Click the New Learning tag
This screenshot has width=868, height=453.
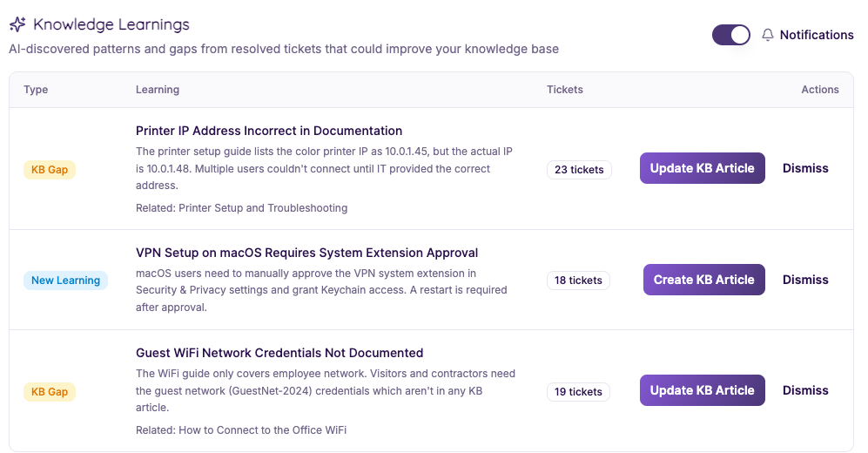point(65,281)
